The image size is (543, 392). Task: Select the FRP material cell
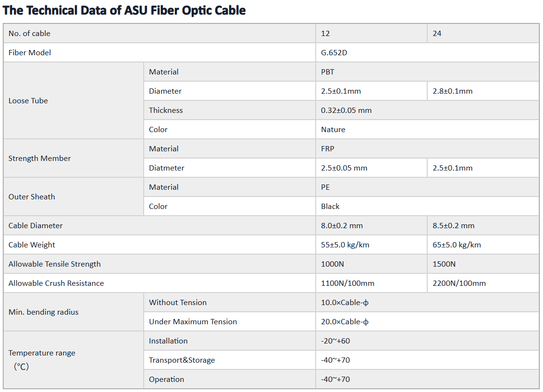pyautogui.click(x=427, y=149)
